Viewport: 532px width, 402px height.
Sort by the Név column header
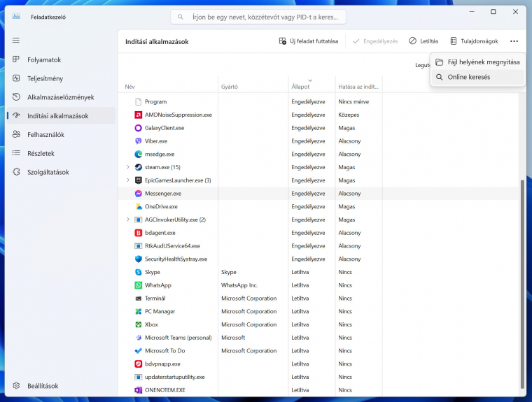coord(168,84)
